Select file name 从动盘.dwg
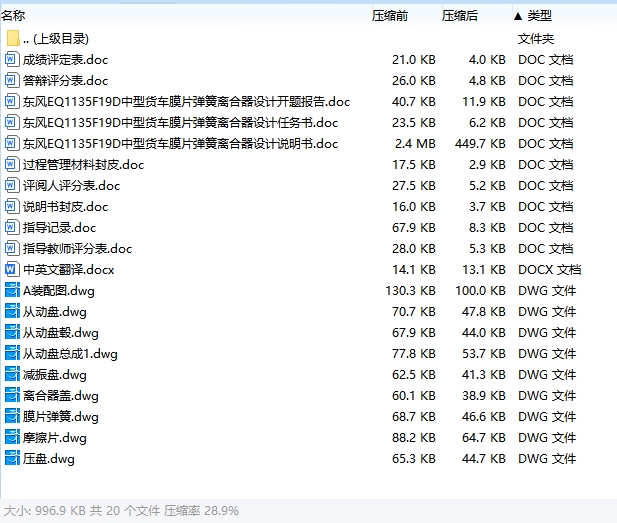This screenshot has height=523, width=617. coord(55,312)
